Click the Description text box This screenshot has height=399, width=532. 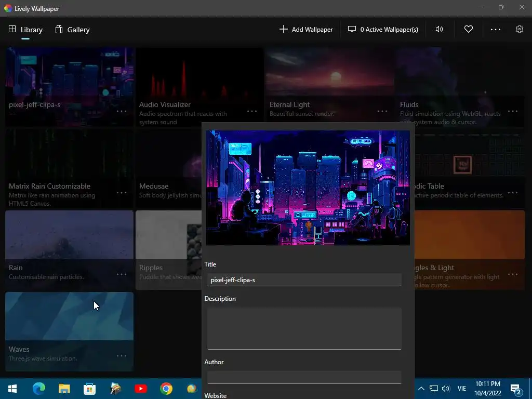click(304, 328)
